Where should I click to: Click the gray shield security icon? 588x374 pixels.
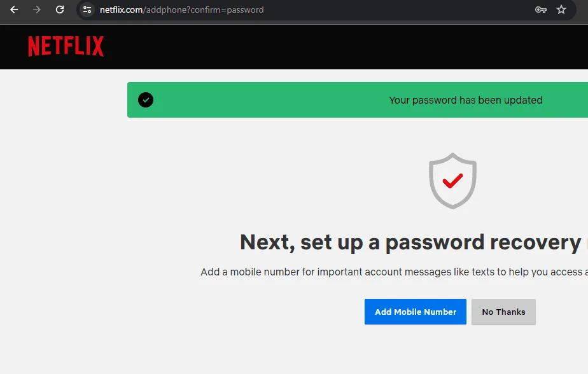pyautogui.click(x=452, y=181)
